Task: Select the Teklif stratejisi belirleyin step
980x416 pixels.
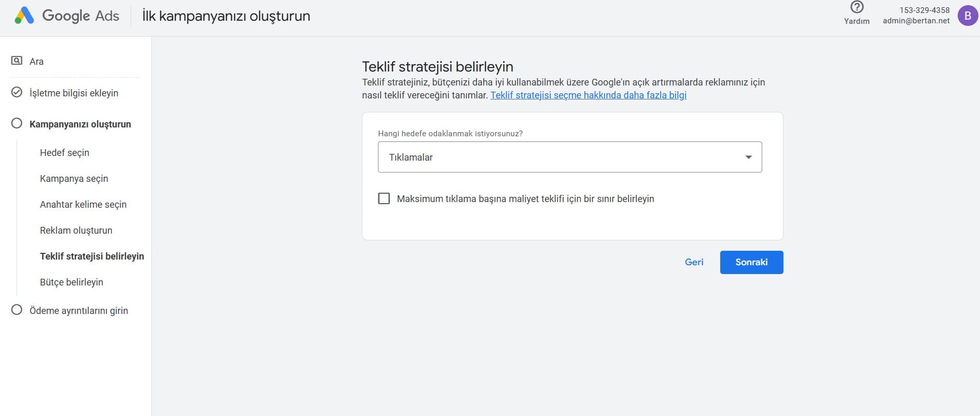Action: (92, 256)
